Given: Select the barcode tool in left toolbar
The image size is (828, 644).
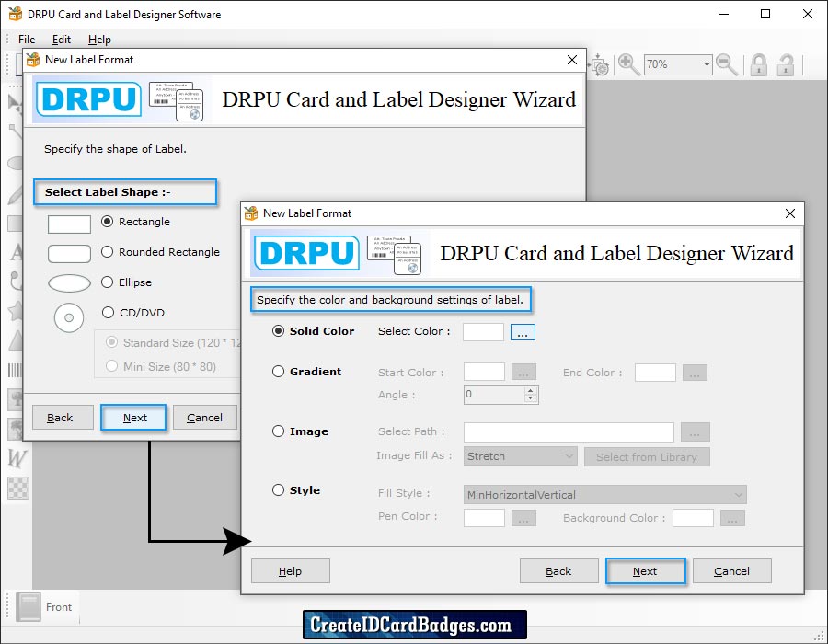Looking at the screenshot, I should (15, 370).
